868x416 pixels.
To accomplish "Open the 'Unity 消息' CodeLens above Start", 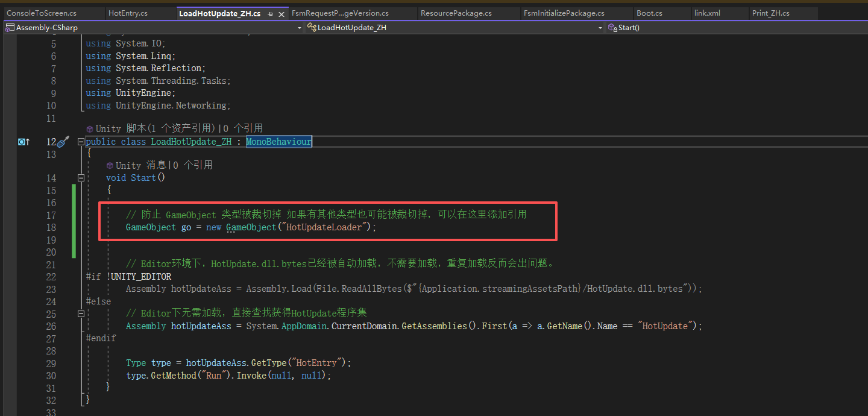I will 141,165.
